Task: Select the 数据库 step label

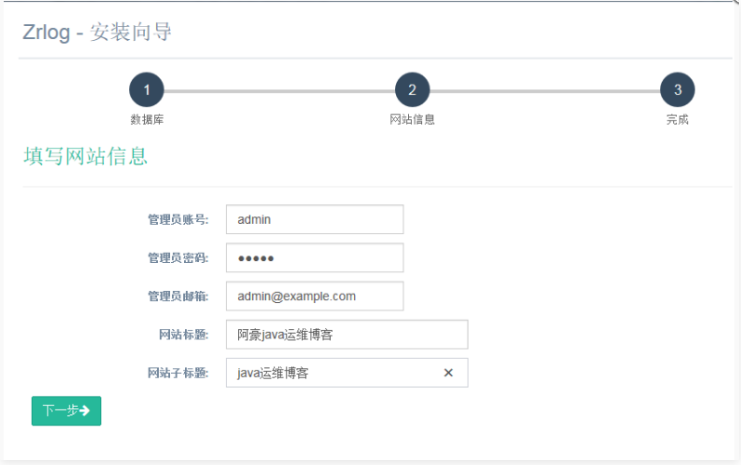Action: tap(146, 119)
